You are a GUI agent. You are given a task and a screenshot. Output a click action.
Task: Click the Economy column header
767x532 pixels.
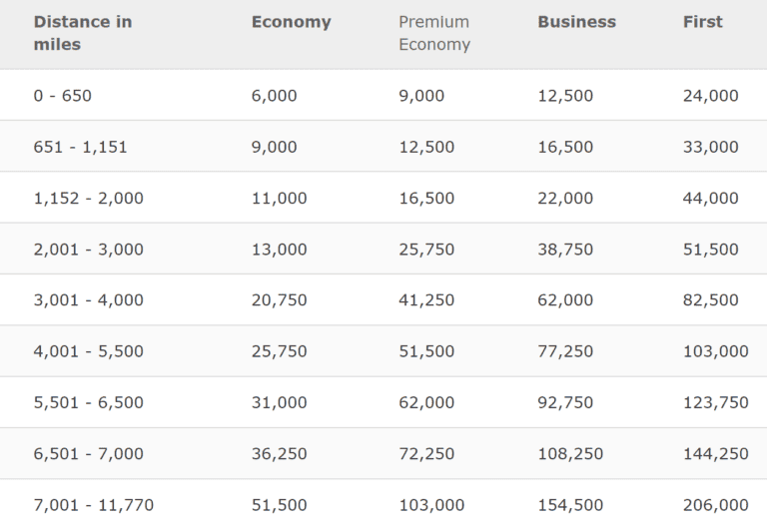[291, 22]
